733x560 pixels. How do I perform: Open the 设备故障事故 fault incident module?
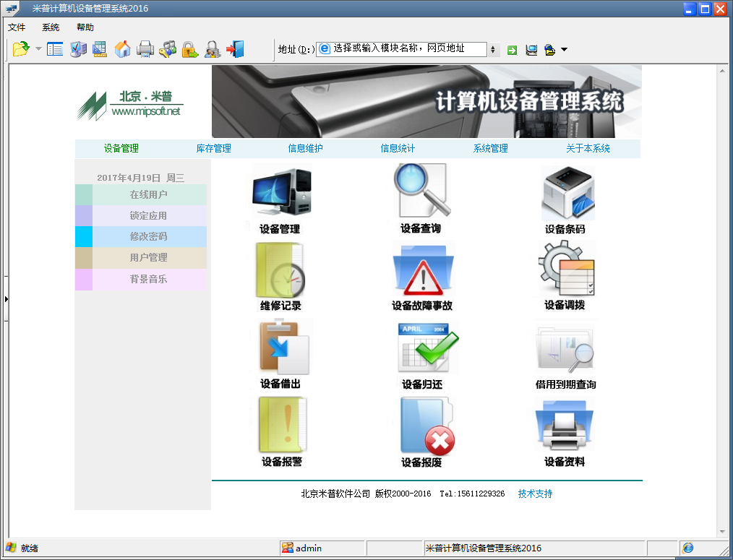(x=422, y=275)
